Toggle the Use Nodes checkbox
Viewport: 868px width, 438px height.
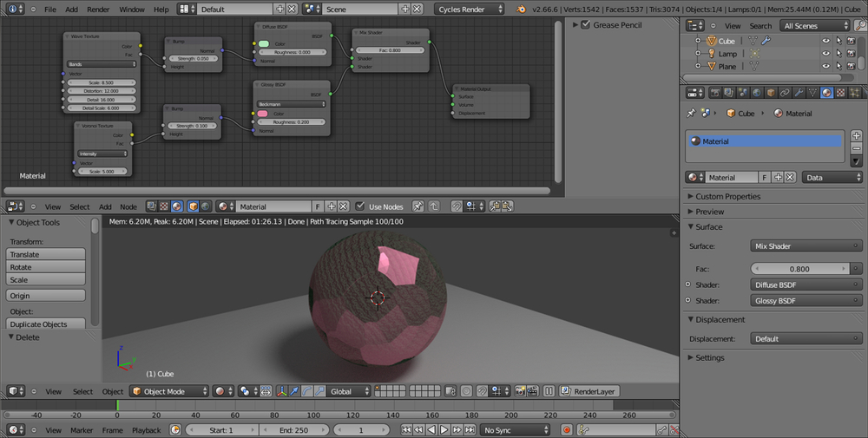click(360, 206)
